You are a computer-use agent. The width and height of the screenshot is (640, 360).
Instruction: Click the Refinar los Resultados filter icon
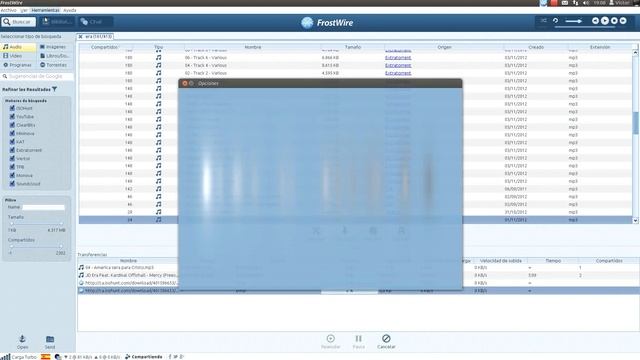(x=54, y=89)
